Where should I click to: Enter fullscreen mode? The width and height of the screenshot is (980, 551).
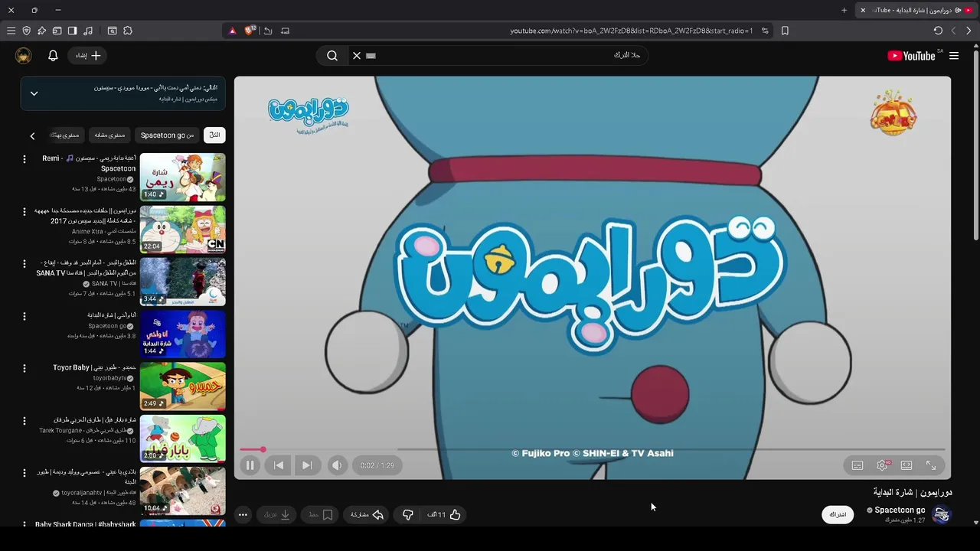(931, 465)
